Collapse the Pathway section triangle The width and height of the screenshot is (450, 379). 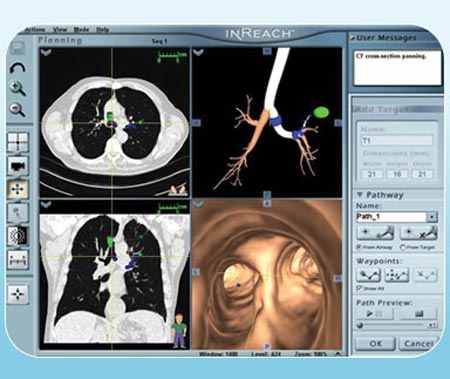point(360,194)
